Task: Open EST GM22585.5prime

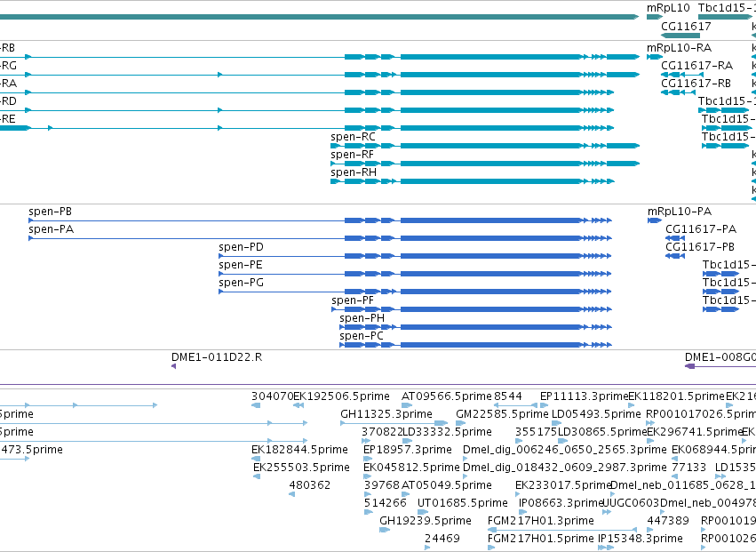Action: pos(503,415)
